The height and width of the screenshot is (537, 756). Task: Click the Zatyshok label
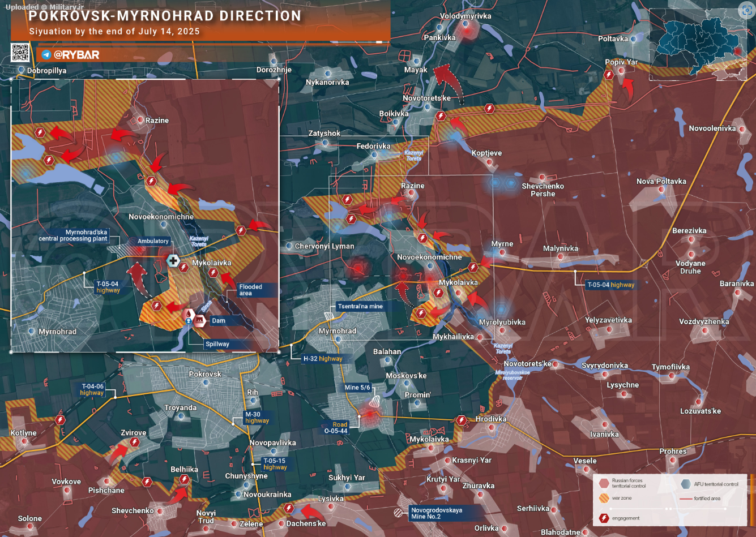coord(324,134)
